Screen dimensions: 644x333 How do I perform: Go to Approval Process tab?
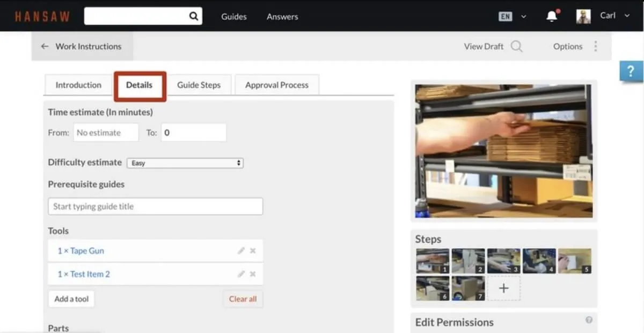[277, 85]
